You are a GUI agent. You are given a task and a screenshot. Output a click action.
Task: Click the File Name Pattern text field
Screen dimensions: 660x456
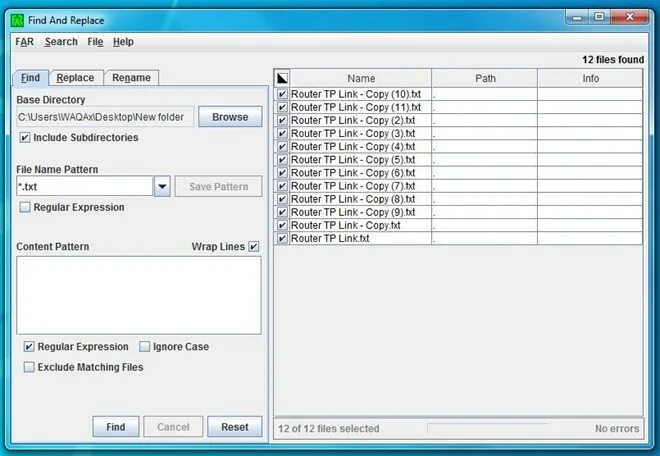coord(84,187)
